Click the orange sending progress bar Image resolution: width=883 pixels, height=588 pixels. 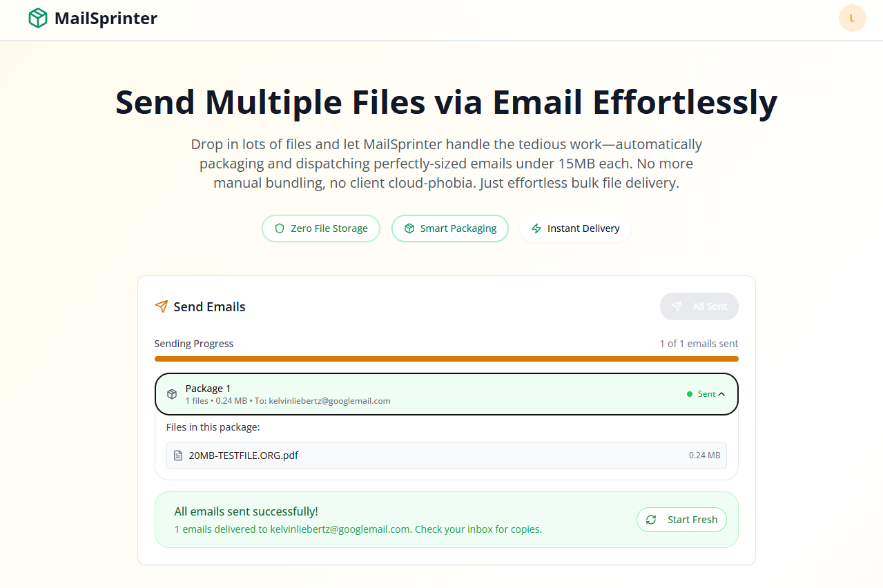click(x=447, y=359)
